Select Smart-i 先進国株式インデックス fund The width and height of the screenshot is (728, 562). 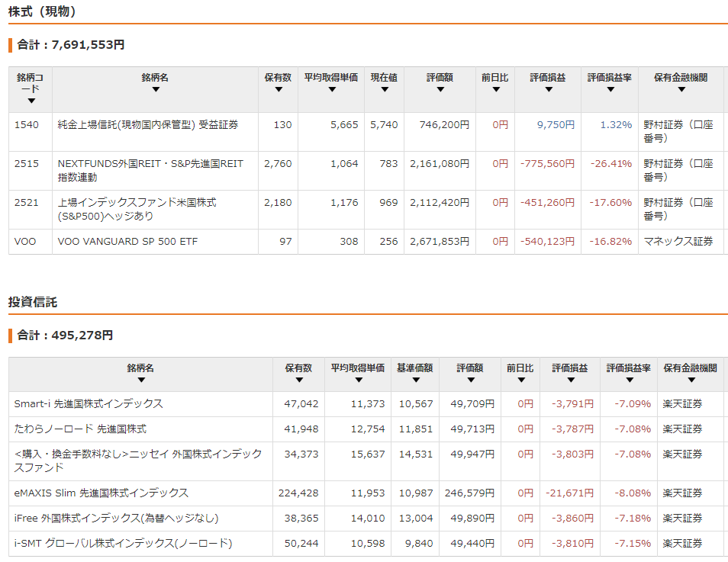point(89,403)
